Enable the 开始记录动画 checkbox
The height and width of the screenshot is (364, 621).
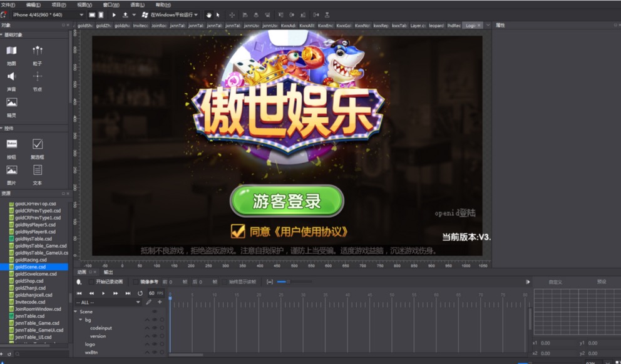[x=91, y=282]
